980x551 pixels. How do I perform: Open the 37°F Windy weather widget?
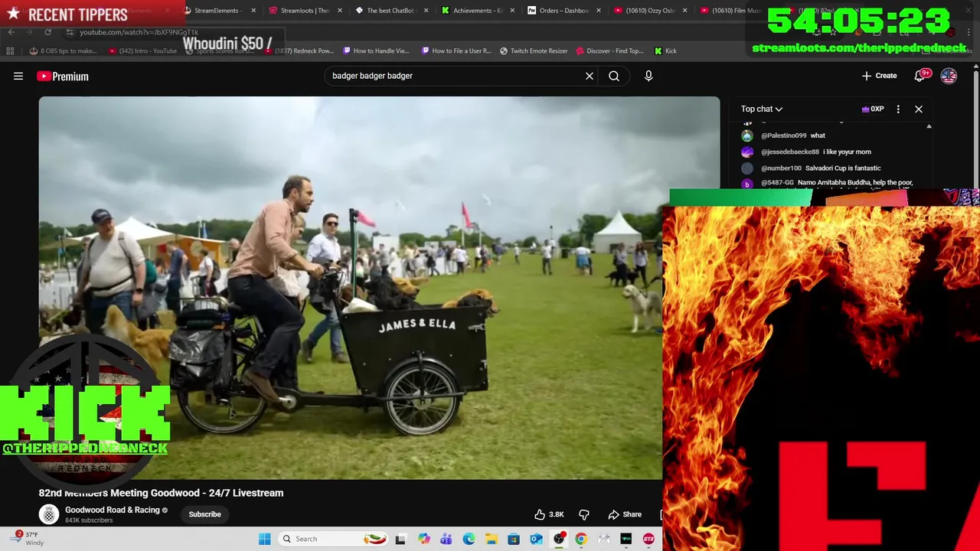(x=27, y=539)
